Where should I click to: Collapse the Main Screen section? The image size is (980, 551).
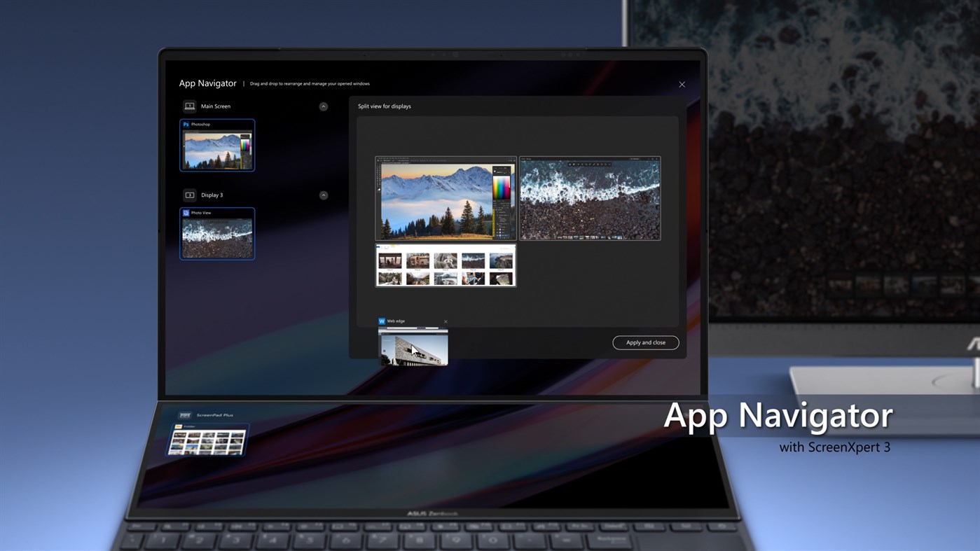tap(324, 106)
